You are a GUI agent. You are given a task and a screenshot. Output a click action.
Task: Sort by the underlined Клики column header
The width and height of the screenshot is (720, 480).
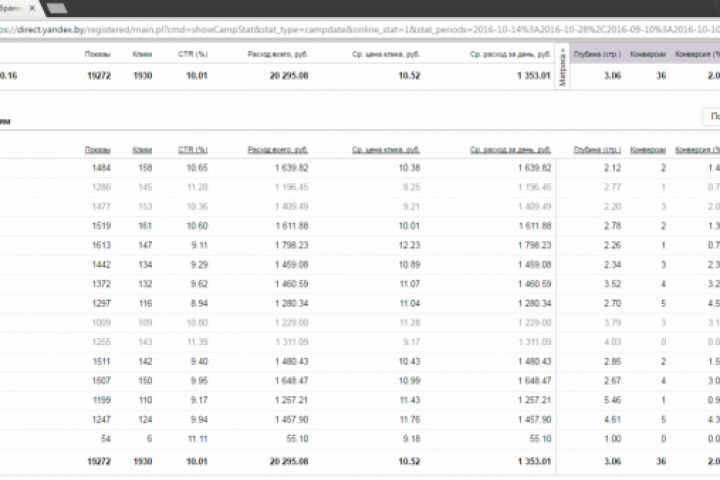[142, 150]
